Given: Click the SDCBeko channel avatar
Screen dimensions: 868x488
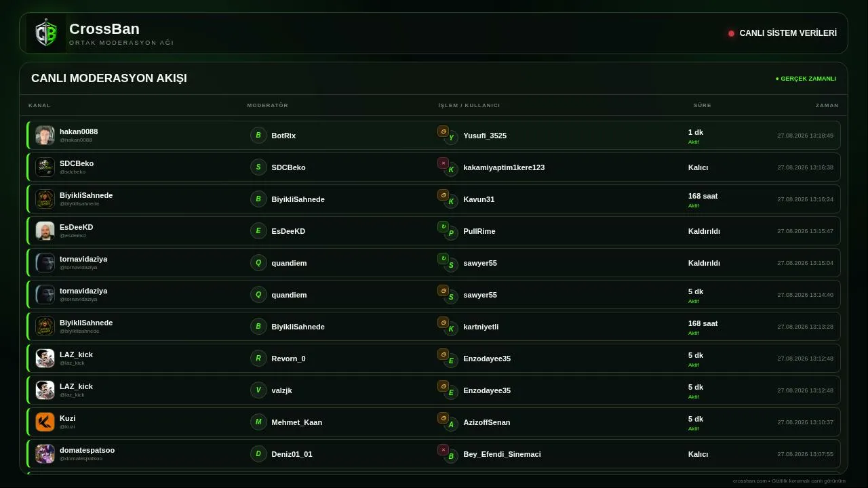Looking at the screenshot, I should point(45,167).
